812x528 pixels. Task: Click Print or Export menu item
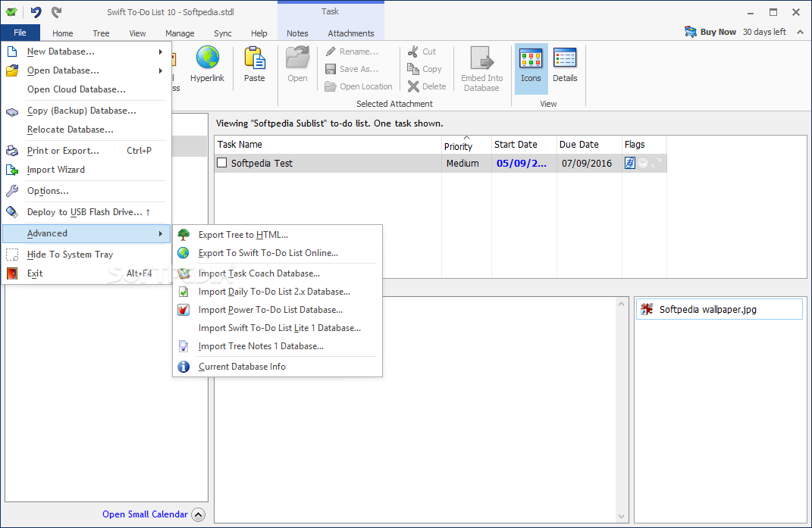pos(86,151)
